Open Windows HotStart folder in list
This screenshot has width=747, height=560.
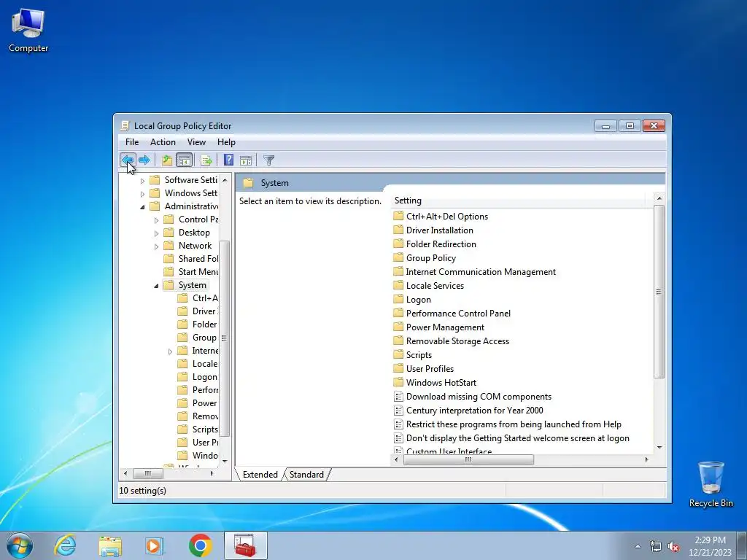click(x=435, y=382)
